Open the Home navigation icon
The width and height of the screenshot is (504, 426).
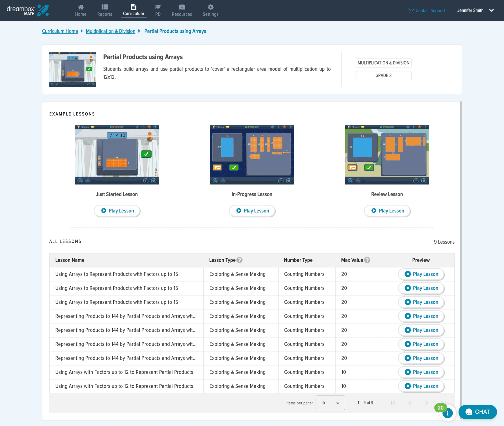pyautogui.click(x=81, y=7)
